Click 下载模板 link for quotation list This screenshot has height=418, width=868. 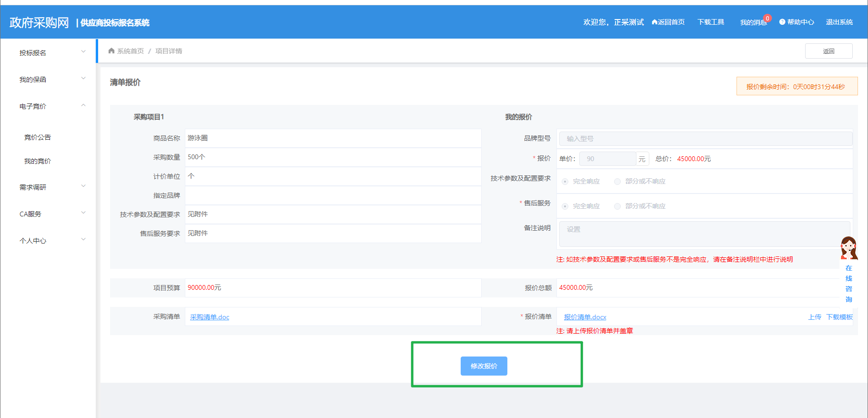839,317
